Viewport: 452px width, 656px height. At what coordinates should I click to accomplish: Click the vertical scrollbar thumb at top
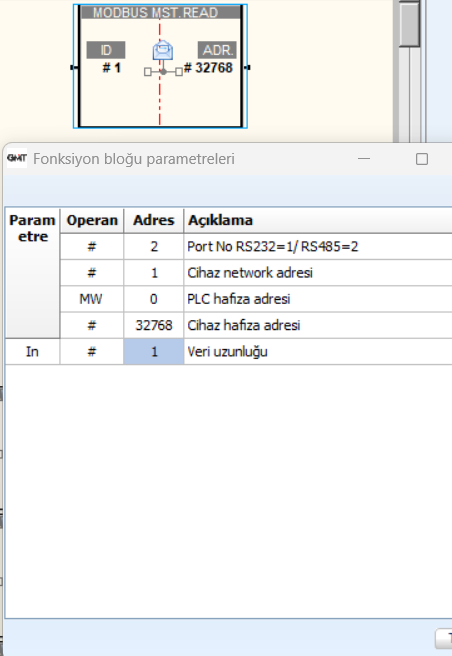pyautogui.click(x=409, y=24)
